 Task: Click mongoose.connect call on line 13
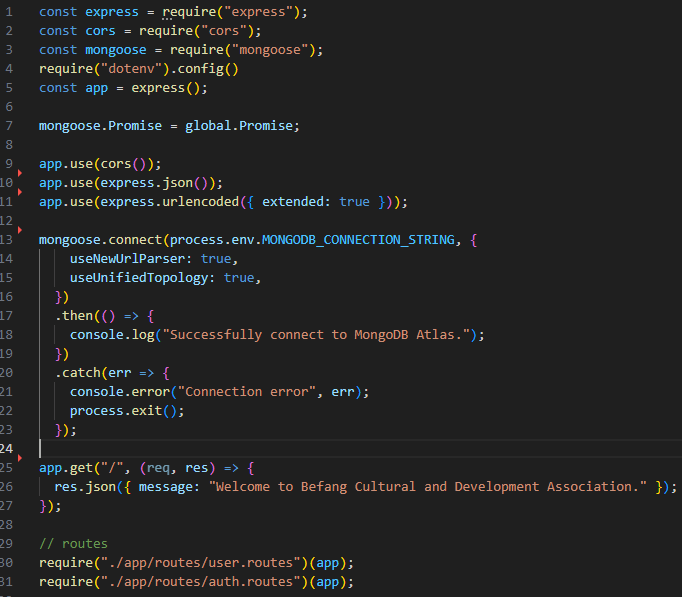coord(100,240)
